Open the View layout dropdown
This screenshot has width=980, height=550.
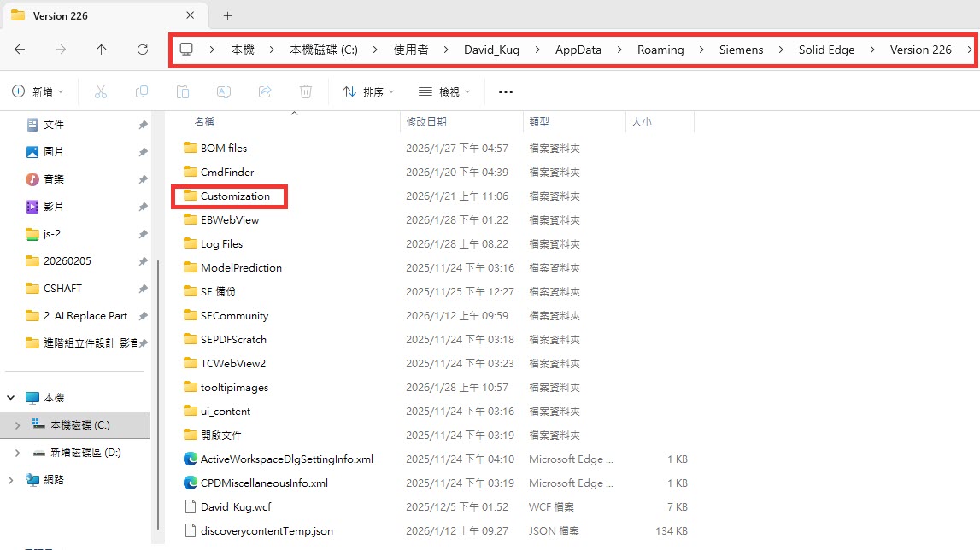444,91
